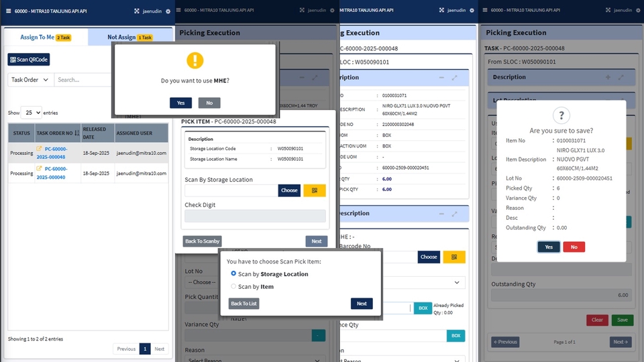
Task: Open Lot No Choose dropdown
Action: tap(202, 282)
